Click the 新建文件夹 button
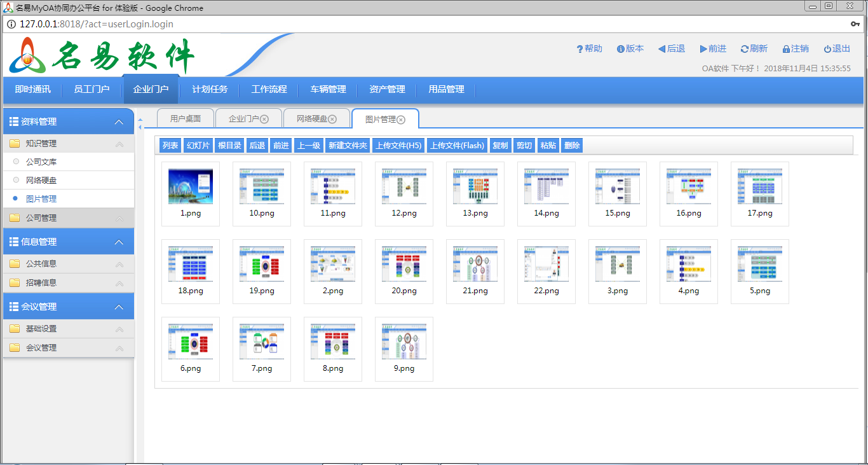The image size is (868, 465). [x=348, y=146]
